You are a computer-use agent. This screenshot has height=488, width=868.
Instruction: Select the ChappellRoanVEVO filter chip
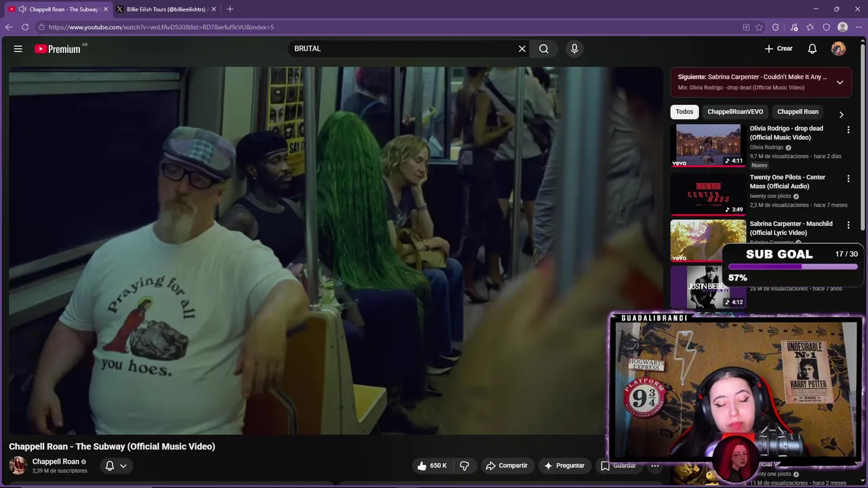click(x=735, y=112)
